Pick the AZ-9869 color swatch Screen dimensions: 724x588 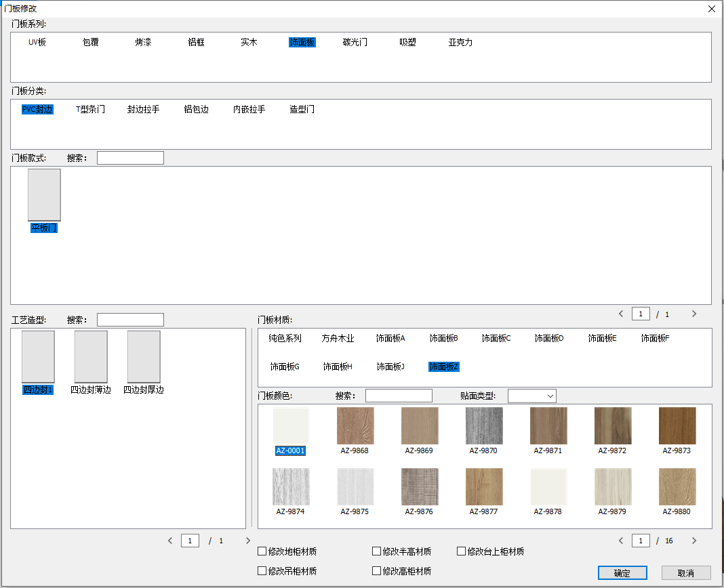coord(419,425)
